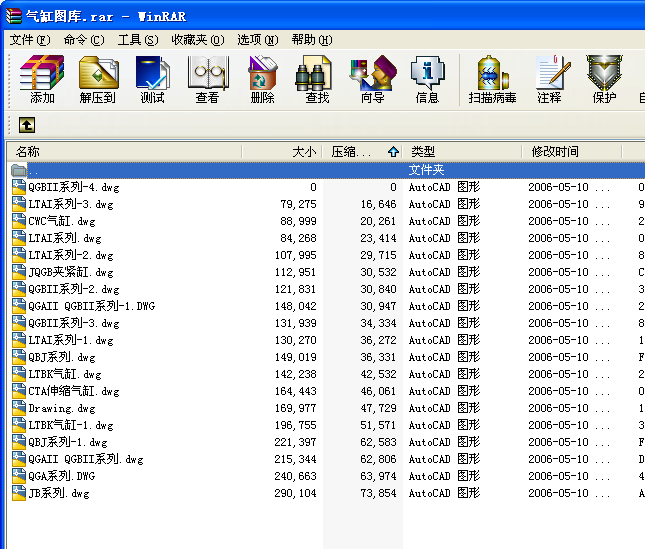Open the 文件(F) menu
Viewport: 645px width, 549px height.
(30, 40)
